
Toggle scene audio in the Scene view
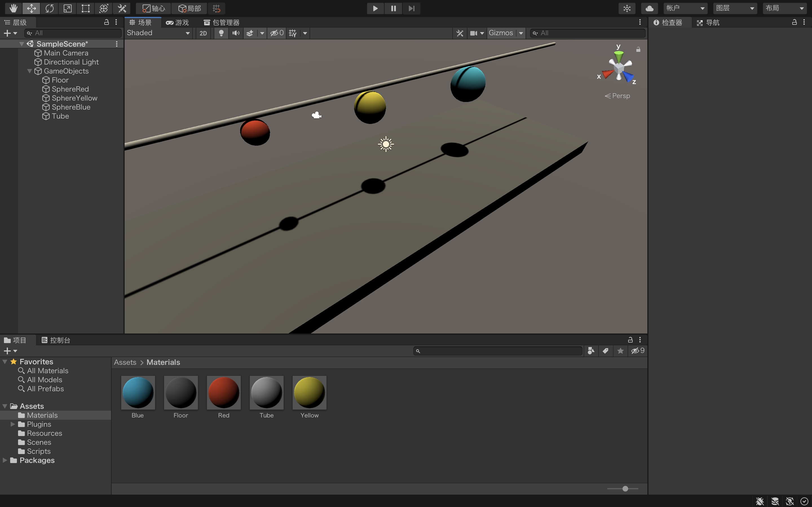[236, 33]
